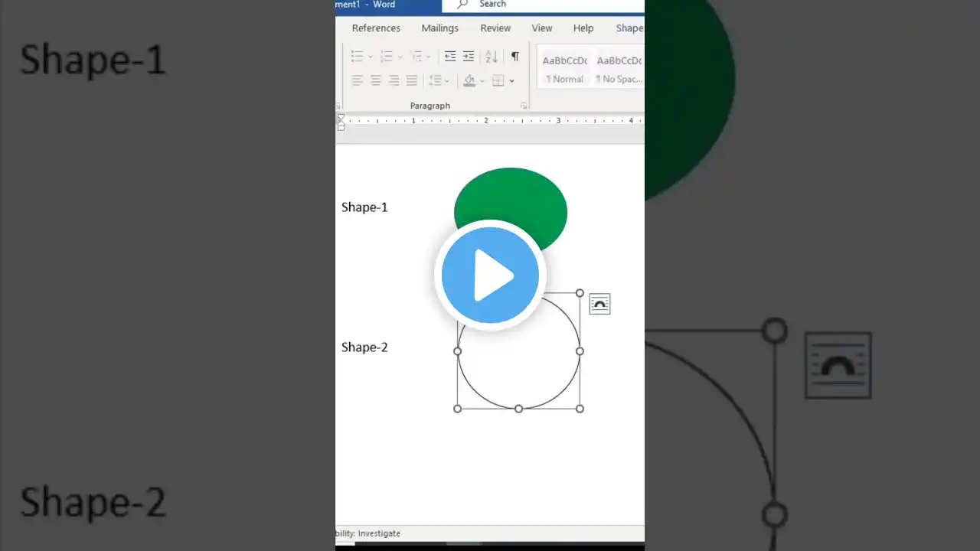Sort the selected text A to Z
The height and width of the screenshot is (551, 980).
[x=492, y=57]
